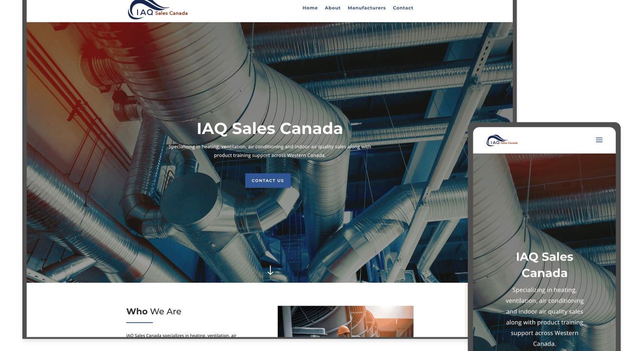Go to the About page
The height and width of the screenshot is (351, 644).
(333, 8)
